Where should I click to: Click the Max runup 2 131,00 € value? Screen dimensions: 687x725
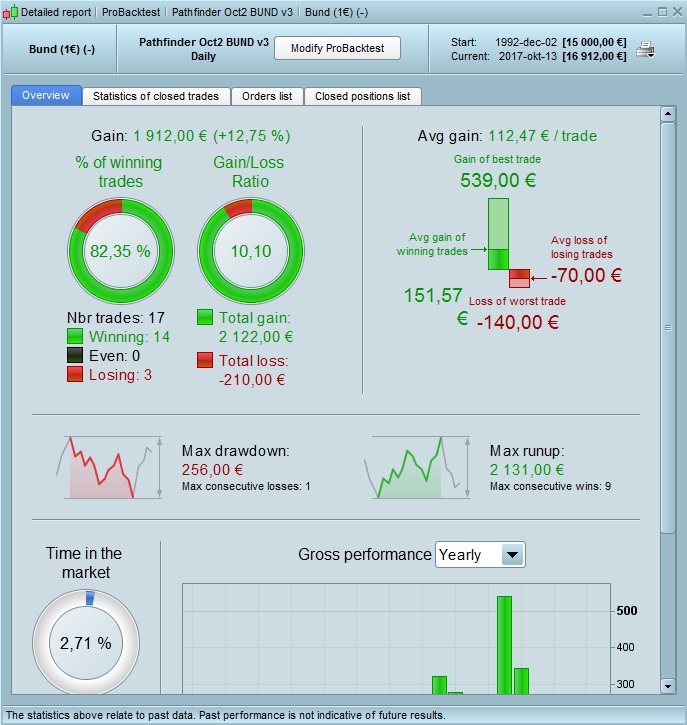click(527, 470)
